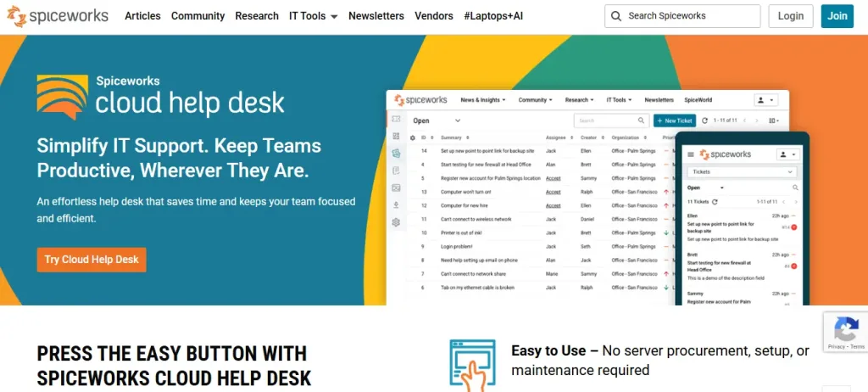Click the search magnifier in the mobile preview
This screenshot has width=868, height=392.
pos(795,188)
